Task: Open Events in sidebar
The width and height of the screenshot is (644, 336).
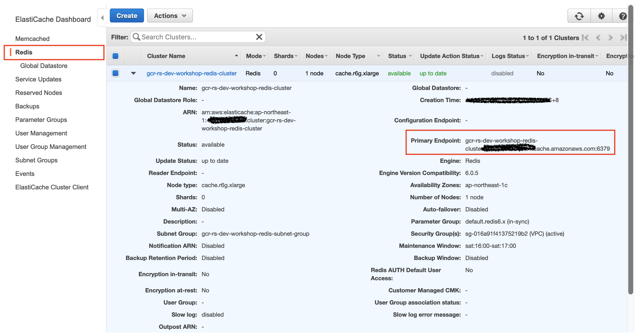Action: 25,174
